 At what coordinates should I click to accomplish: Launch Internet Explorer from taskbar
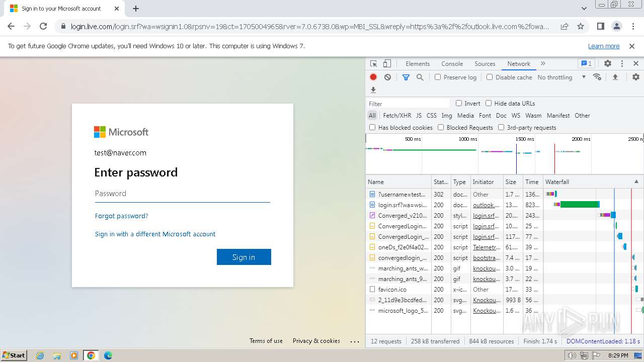point(40,355)
